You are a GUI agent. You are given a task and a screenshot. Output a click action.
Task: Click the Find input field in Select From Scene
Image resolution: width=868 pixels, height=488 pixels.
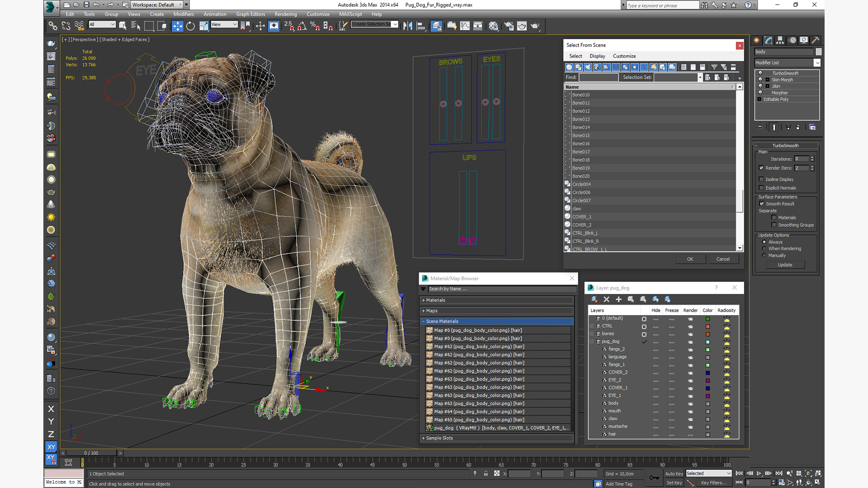point(599,77)
